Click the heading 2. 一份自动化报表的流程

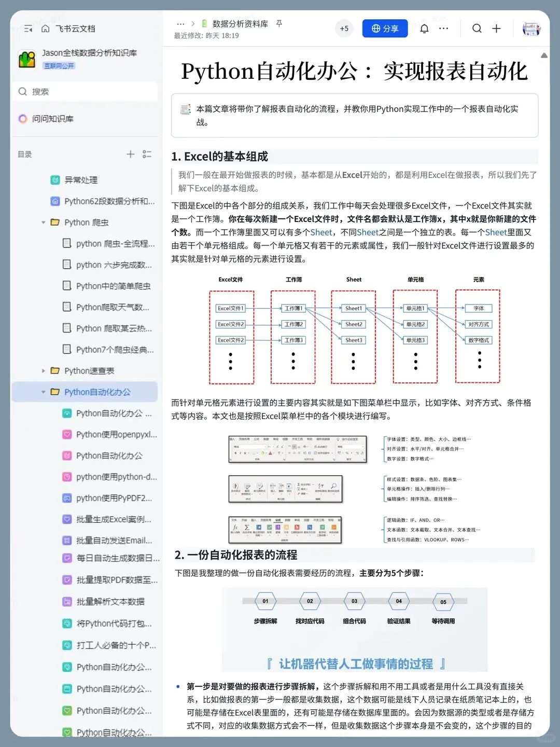236,555
